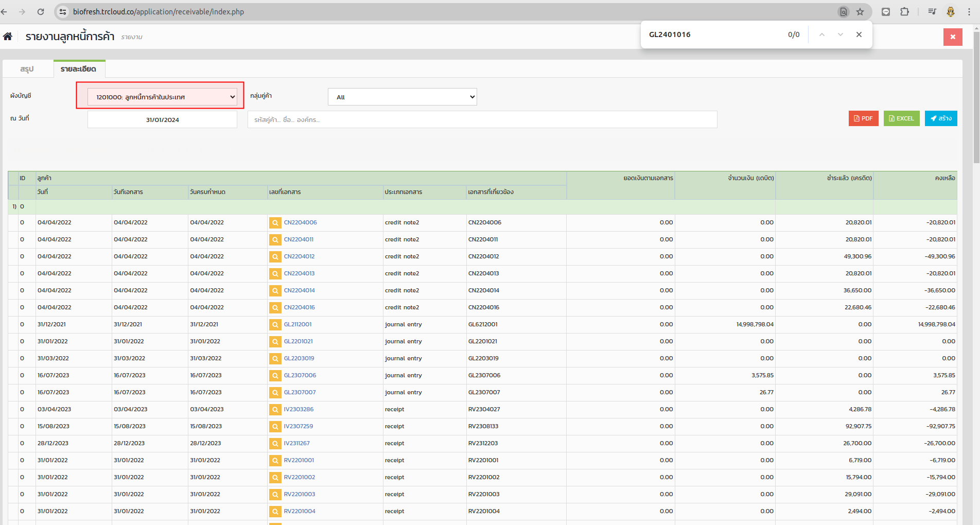
Task: Open site information icon in address bar
Action: [x=63, y=12]
